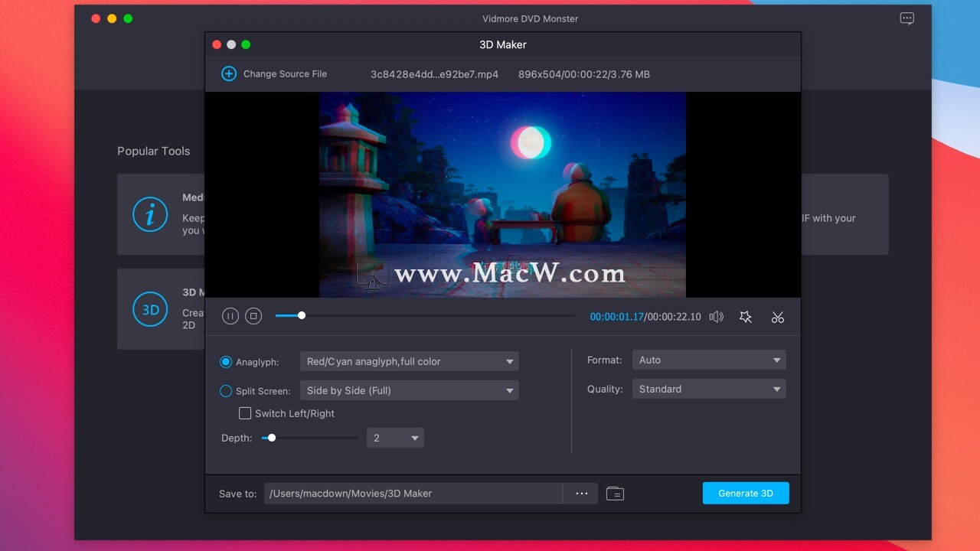
Task: Open the effects star icon
Action: [746, 317]
